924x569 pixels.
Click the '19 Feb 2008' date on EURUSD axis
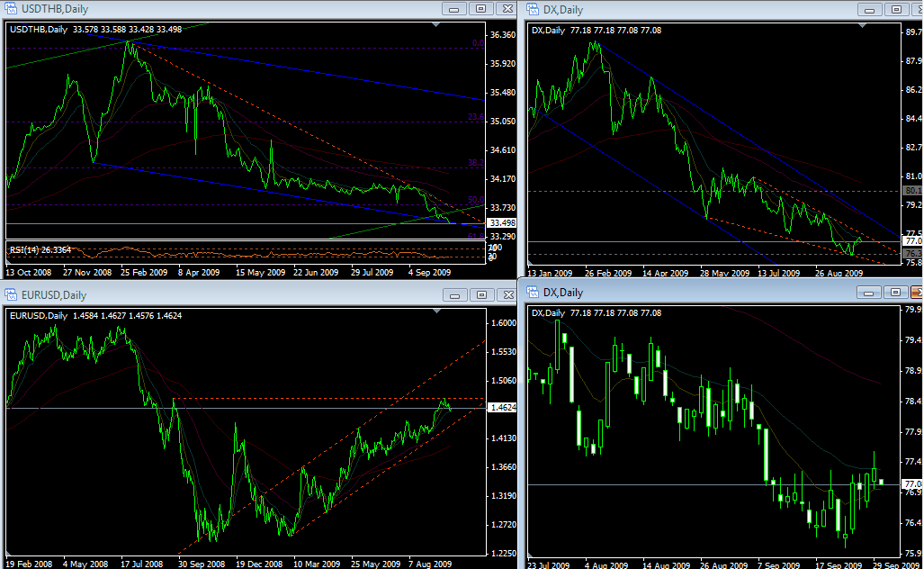[29, 564]
